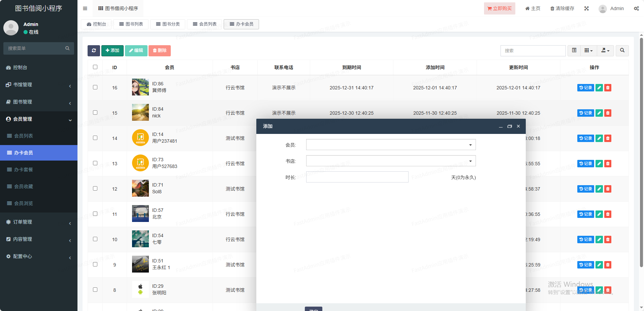The width and height of the screenshot is (644, 311).
Task: Check the checkbox for row ID 16
Action: (x=95, y=87)
